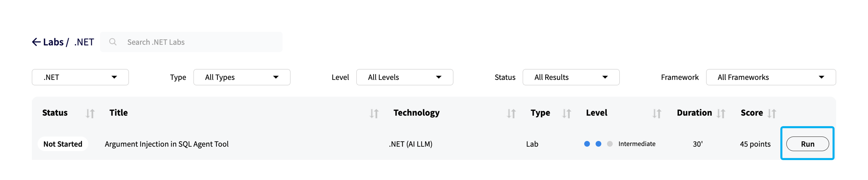Open Argument Injection in SQL Agent Tool
The image size is (868, 180).
(x=167, y=144)
